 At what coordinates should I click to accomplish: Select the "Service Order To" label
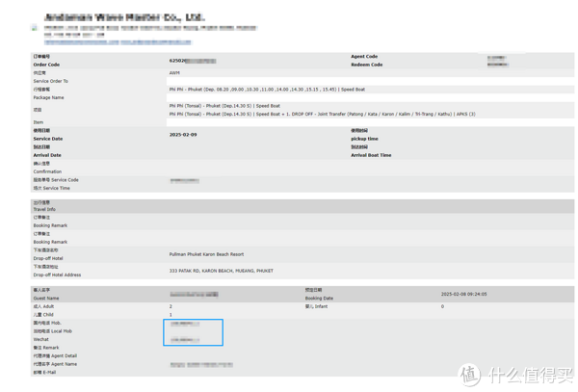tap(51, 81)
